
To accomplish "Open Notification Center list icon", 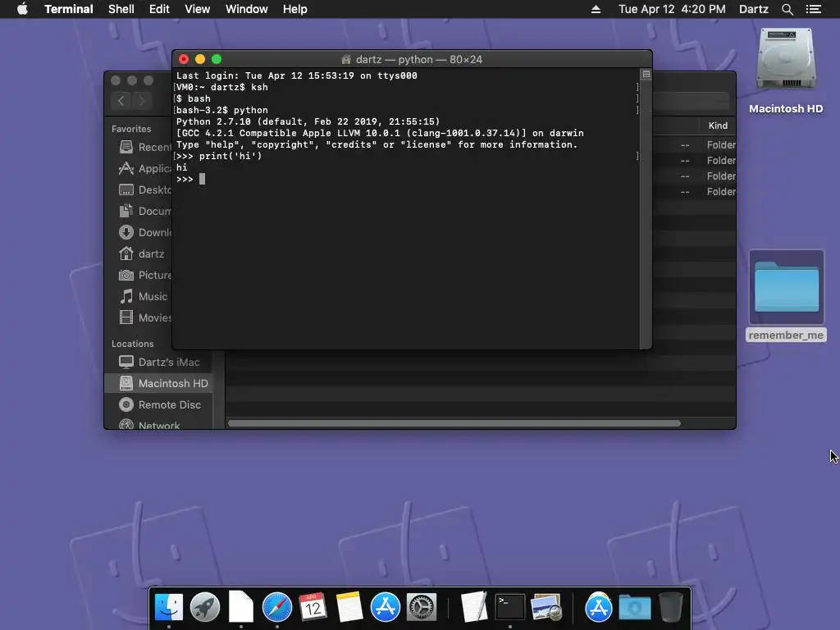I will 813,9.
